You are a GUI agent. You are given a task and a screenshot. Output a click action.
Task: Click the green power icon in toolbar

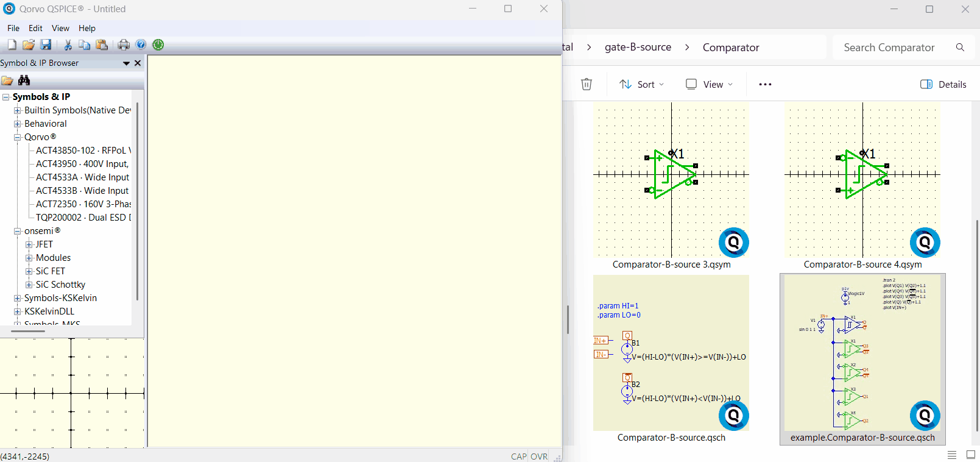[x=158, y=44]
